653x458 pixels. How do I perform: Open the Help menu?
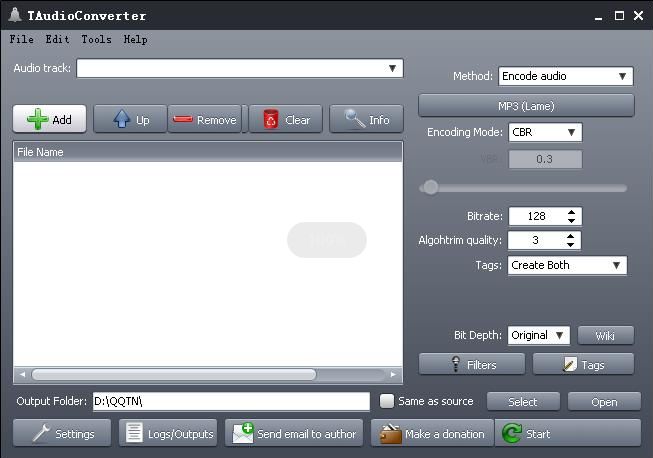135,39
